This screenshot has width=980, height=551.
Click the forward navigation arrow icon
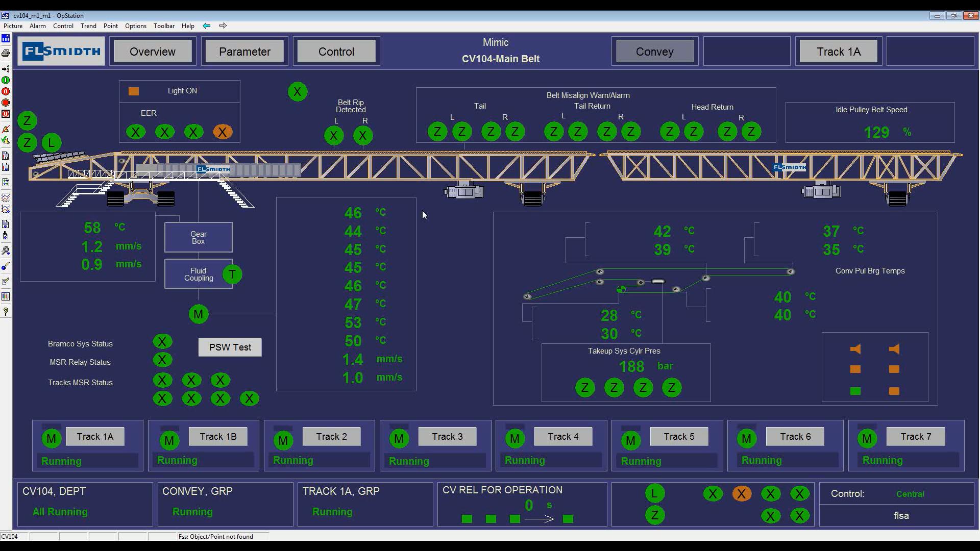click(223, 26)
